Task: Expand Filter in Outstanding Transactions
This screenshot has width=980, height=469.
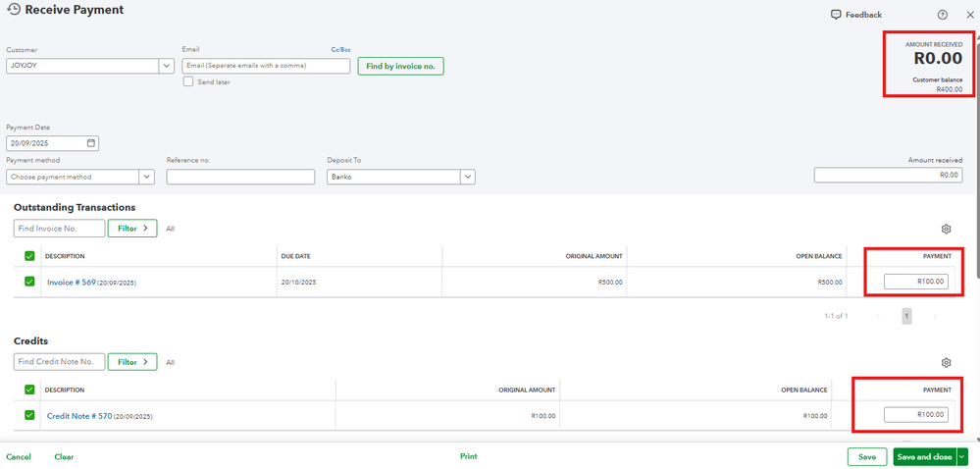Action: click(132, 229)
